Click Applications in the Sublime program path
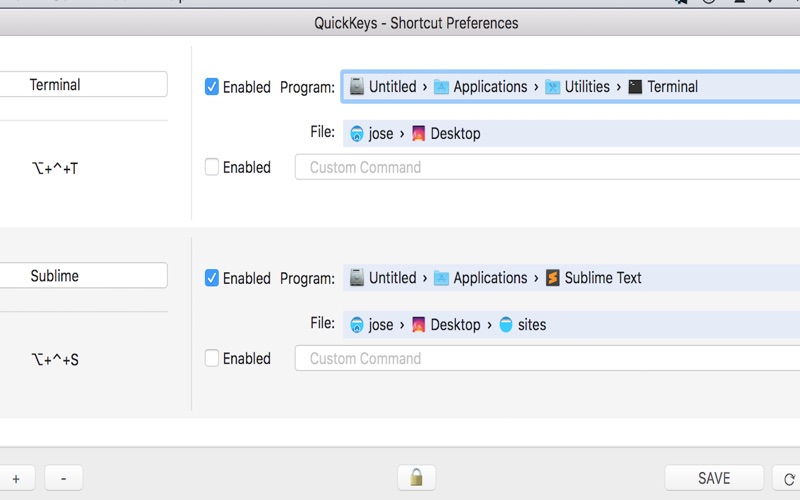This screenshot has height=500, width=800. pos(490,279)
